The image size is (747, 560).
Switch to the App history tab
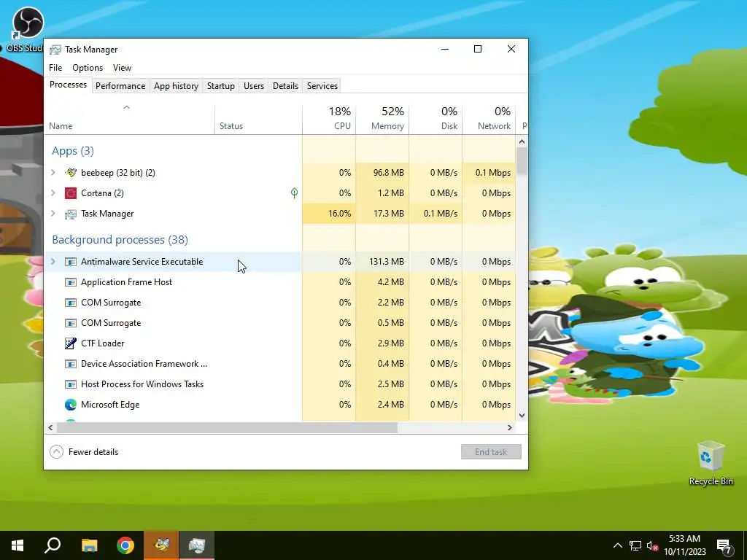pyautogui.click(x=176, y=86)
